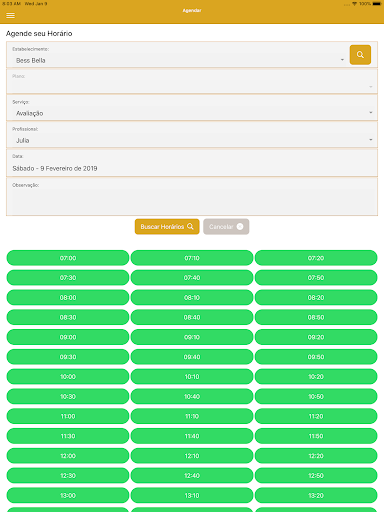Book the 11:20 slot
The height and width of the screenshot is (512, 384).
click(316, 416)
